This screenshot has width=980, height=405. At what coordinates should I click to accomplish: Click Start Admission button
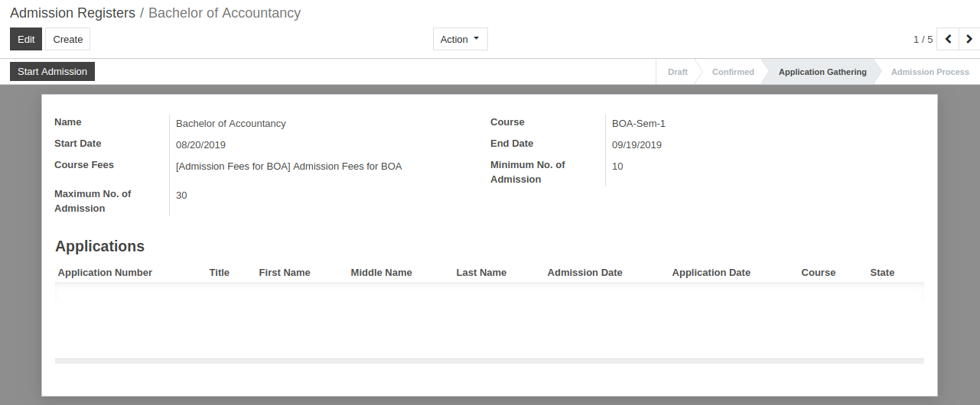(52, 72)
